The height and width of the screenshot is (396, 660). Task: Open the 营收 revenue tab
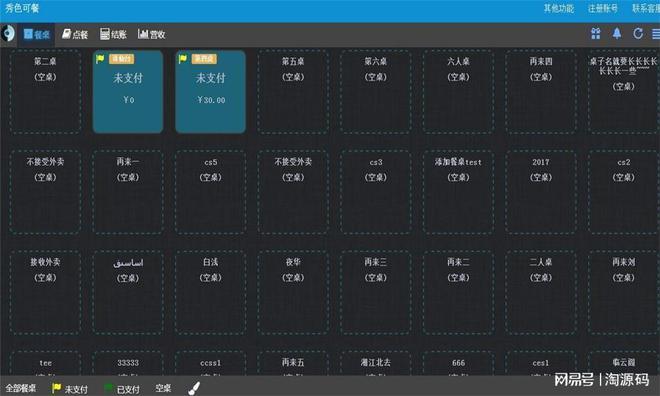pos(152,35)
